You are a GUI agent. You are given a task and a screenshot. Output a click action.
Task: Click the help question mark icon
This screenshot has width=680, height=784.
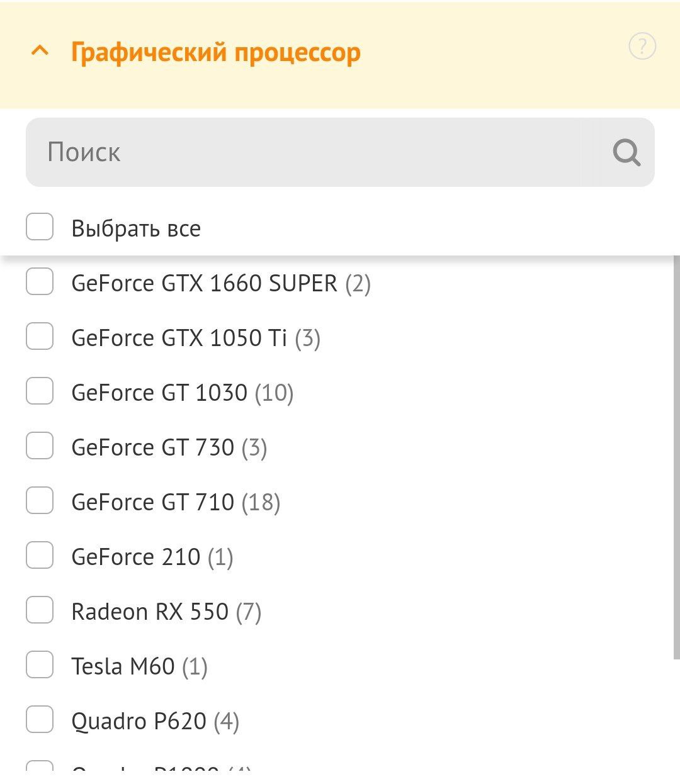click(x=642, y=47)
